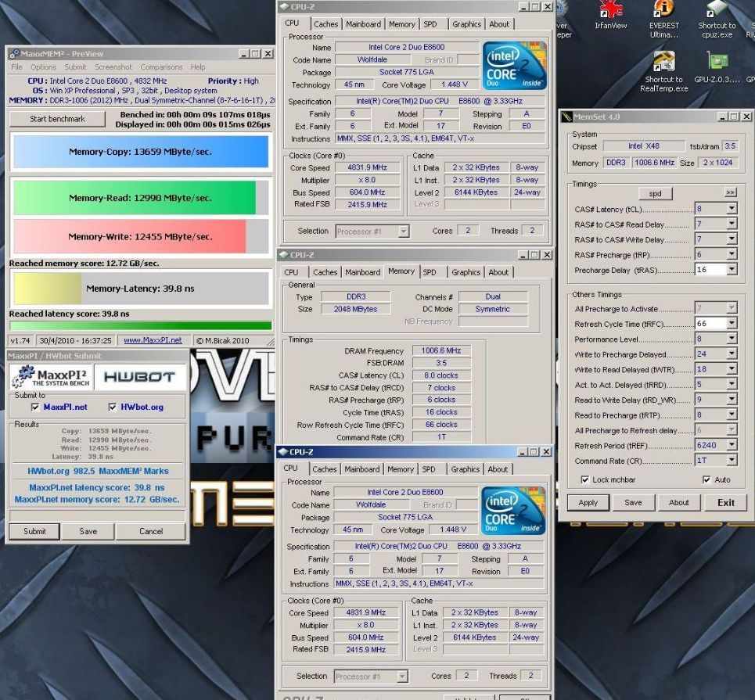Switch to Caches tab in top CPU-Z window
Viewport: 755px width, 700px height.
[x=326, y=24]
